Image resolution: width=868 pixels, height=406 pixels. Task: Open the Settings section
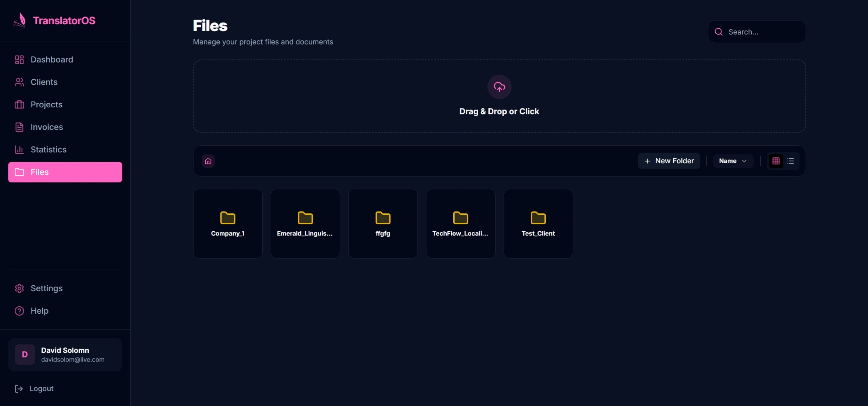coord(46,288)
